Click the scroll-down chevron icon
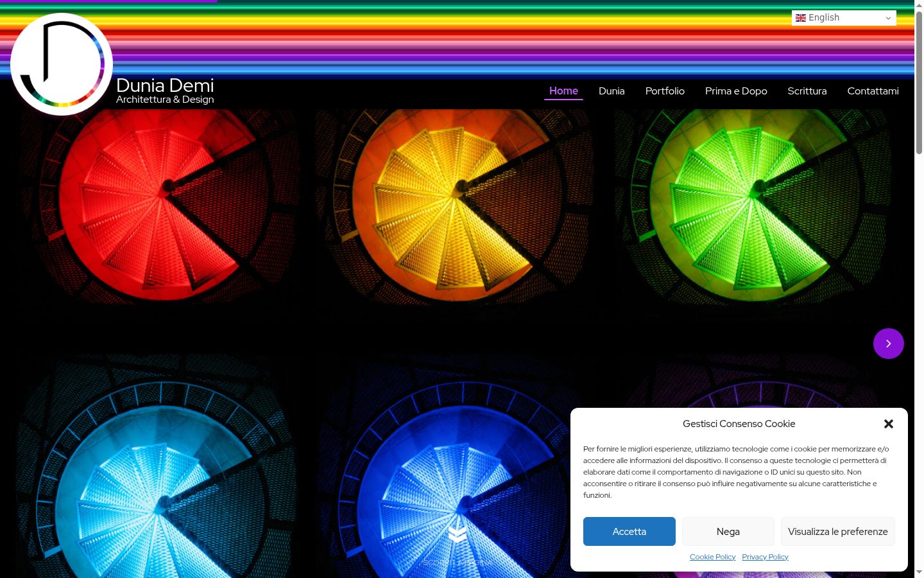This screenshot has width=924, height=578. coord(458,534)
